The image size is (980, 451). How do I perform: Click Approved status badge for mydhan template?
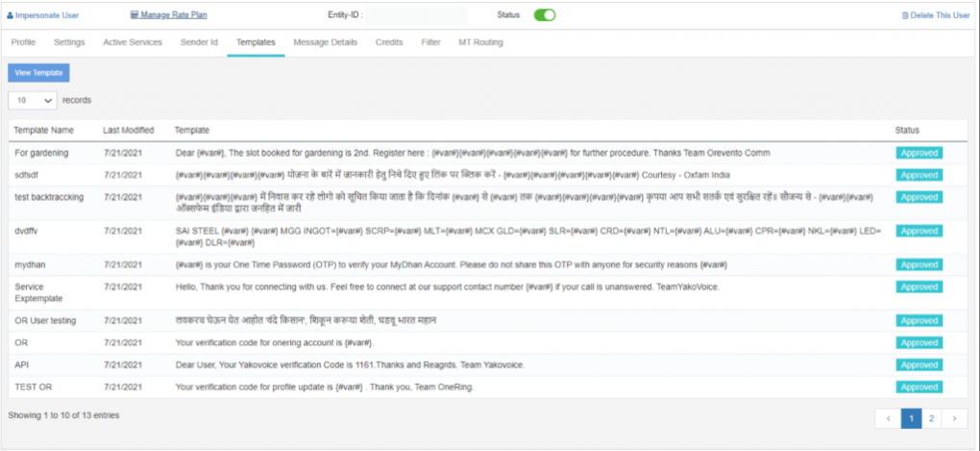[x=919, y=264]
